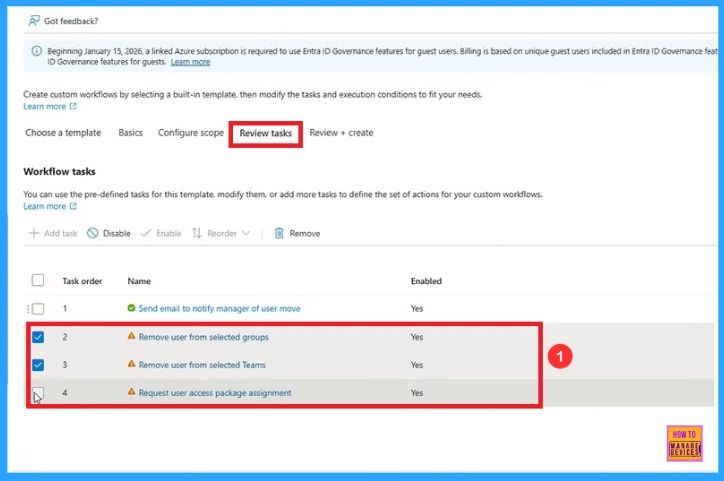The height and width of the screenshot is (481, 724).
Task: Click the Add task button label
Action: point(60,234)
